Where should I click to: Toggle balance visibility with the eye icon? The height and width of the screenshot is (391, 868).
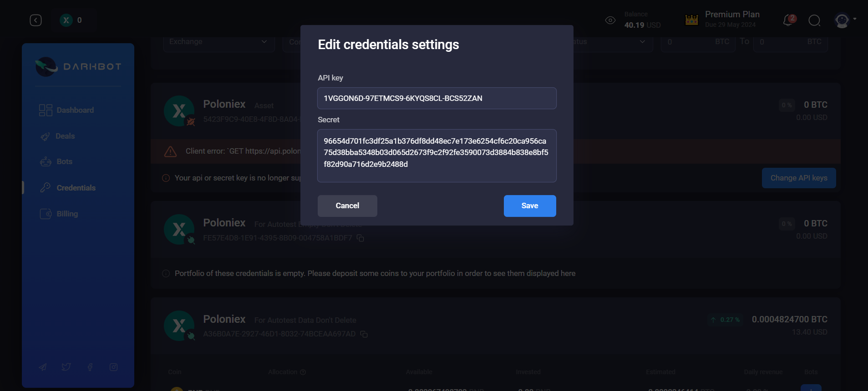610,20
